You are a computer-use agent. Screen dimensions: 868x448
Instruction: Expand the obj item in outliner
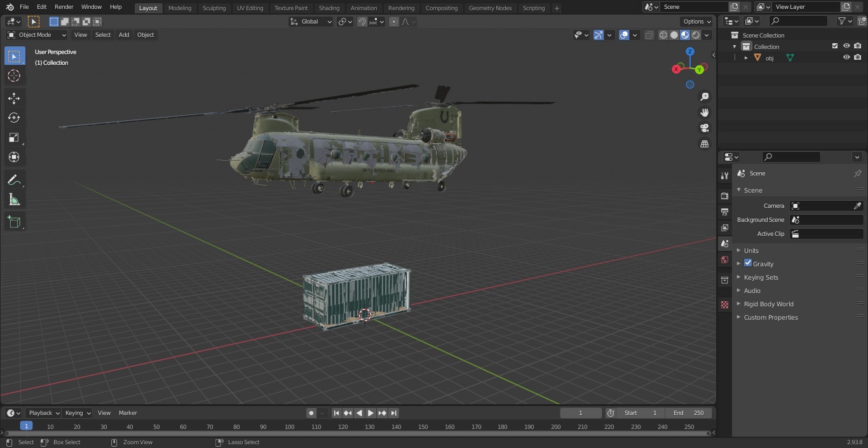click(x=746, y=58)
